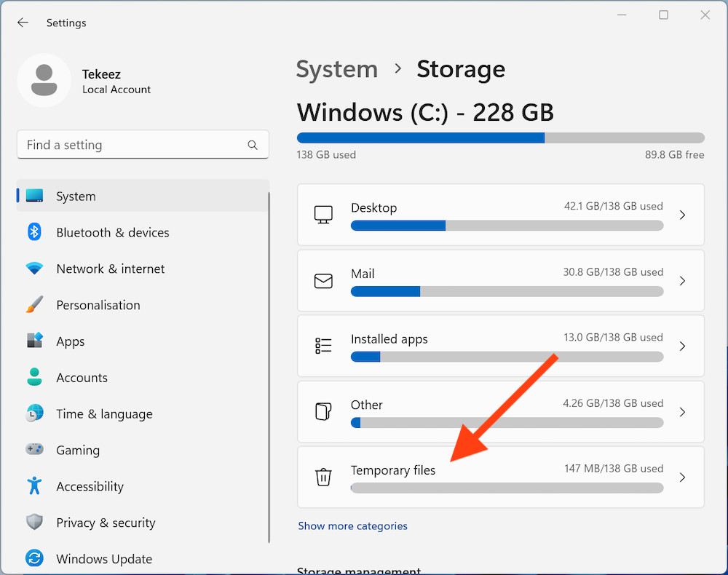The image size is (728, 575).
Task: Click the '138 GB used' label under drive bar
Action: pos(326,155)
